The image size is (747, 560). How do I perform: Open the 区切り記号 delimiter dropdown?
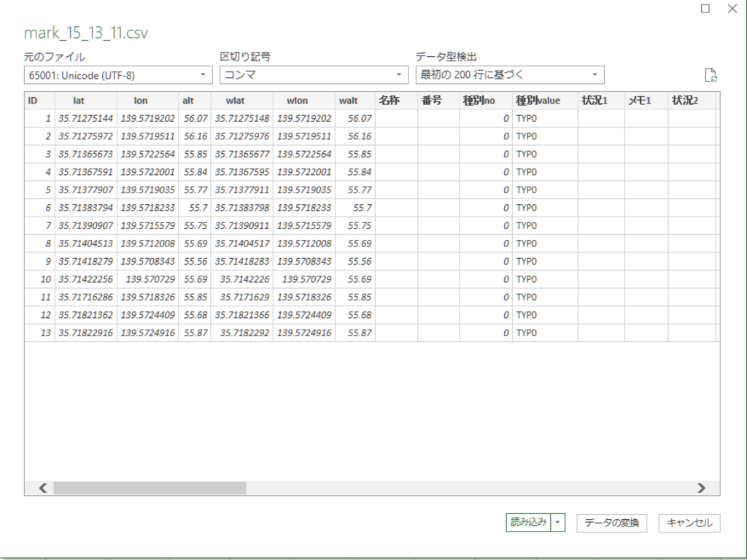pyautogui.click(x=314, y=75)
